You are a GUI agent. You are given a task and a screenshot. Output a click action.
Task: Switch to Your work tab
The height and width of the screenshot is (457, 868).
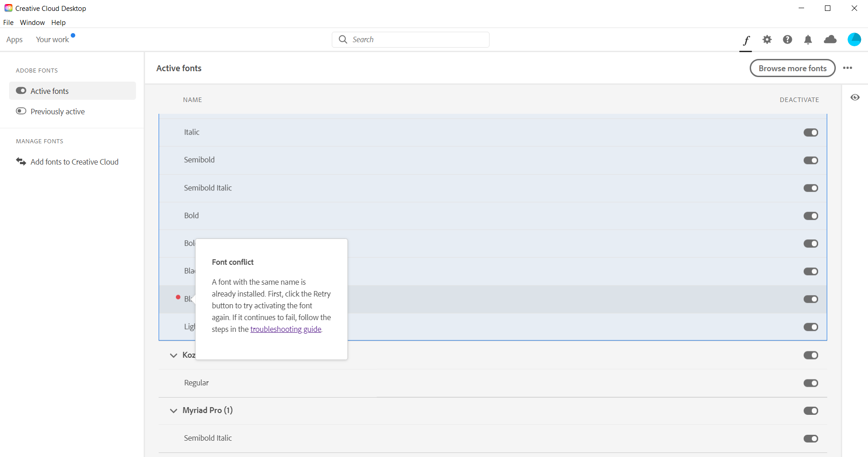pyautogui.click(x=53, y=39)
